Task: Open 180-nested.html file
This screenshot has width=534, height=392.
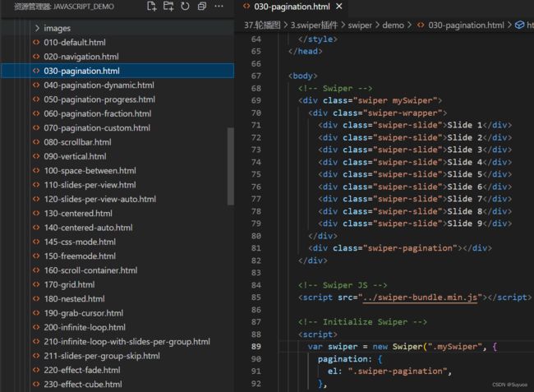Action: [117, 299]
